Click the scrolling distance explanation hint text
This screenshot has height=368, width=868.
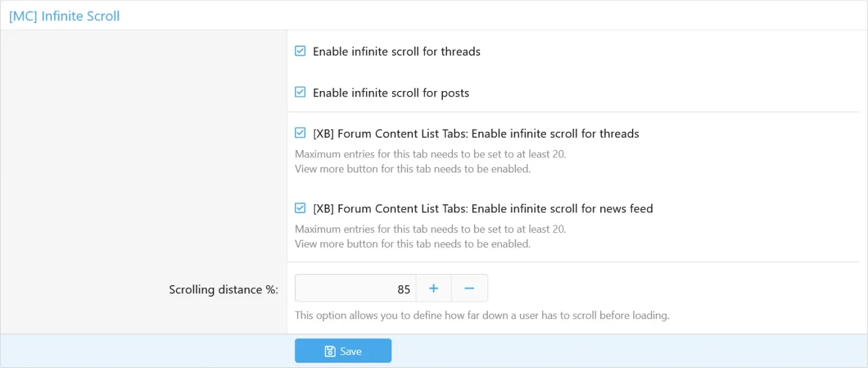481,316
